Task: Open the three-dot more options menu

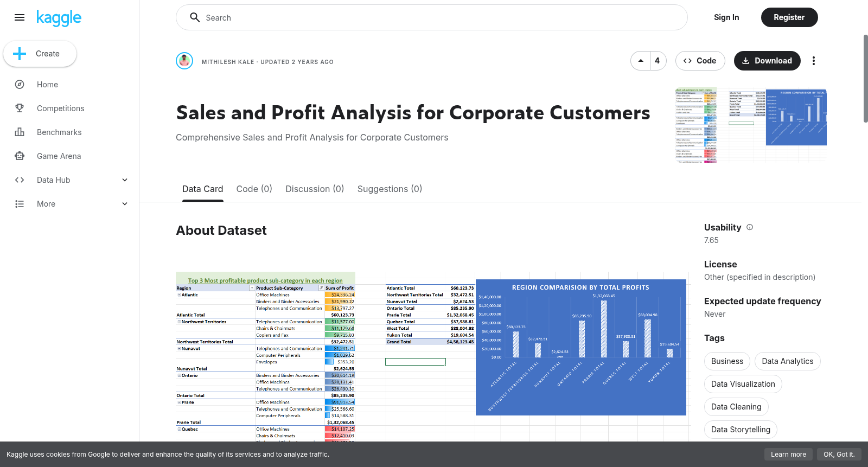Action: 813,61
